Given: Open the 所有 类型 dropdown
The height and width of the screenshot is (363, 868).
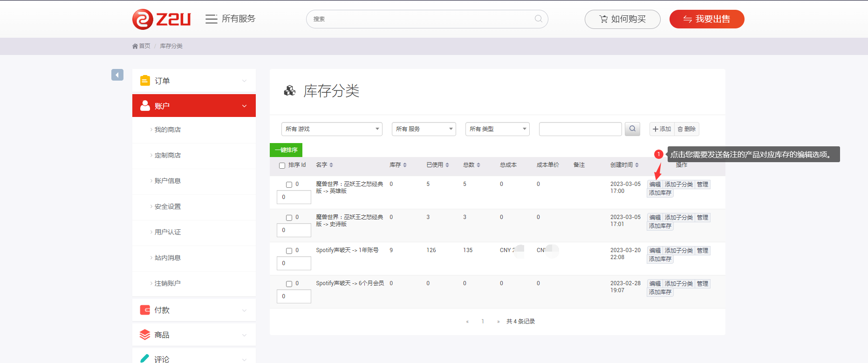Looking at the screenshot, I should click(497, 129).
